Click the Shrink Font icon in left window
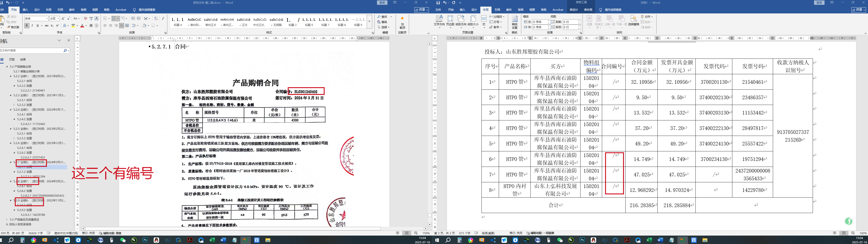 point(69,18)
